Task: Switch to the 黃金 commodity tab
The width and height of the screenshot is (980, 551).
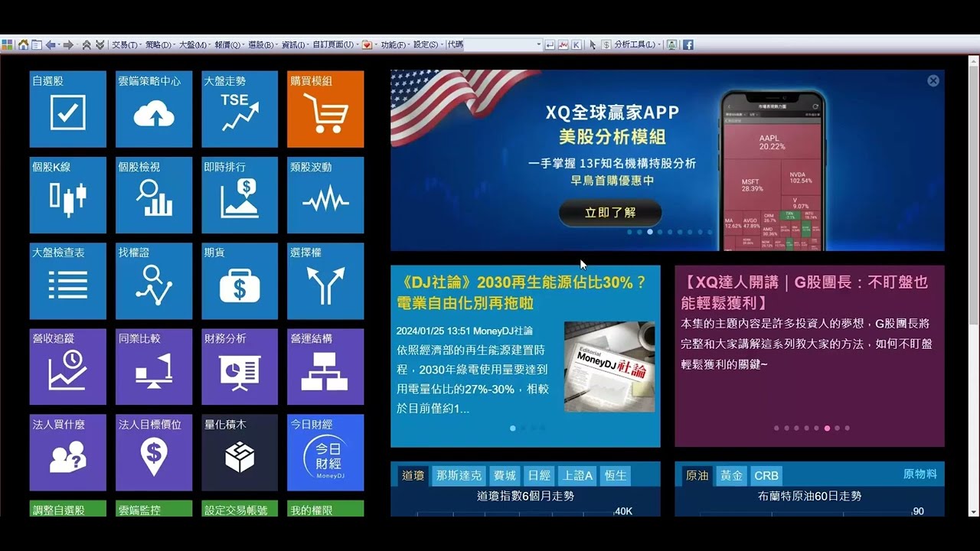Action: [x=732, y=475]
